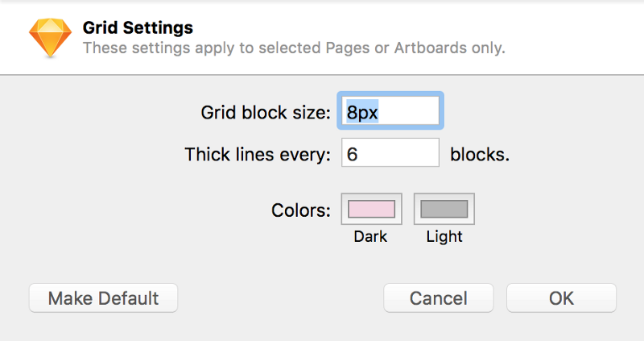Click the Light caption under the swatch
The image size is (644, 341).
(444, 237)
